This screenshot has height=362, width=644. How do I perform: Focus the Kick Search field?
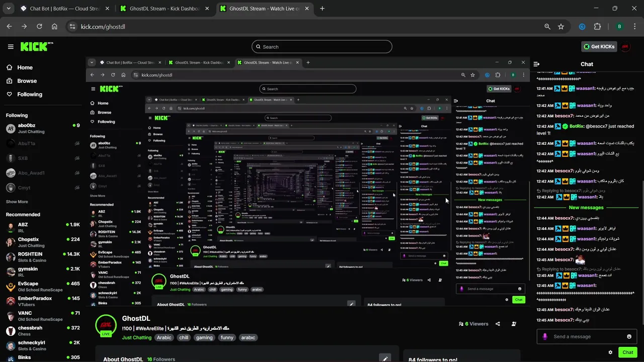[x=322, y=47]
